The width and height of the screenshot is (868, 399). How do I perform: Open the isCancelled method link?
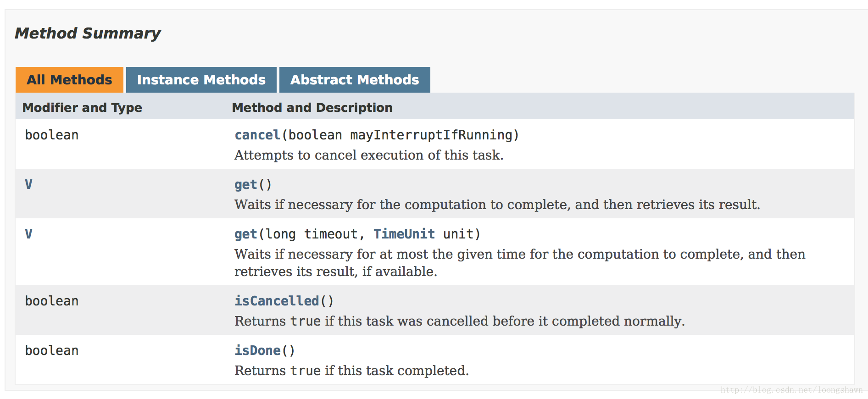click(x=277, y=301)
